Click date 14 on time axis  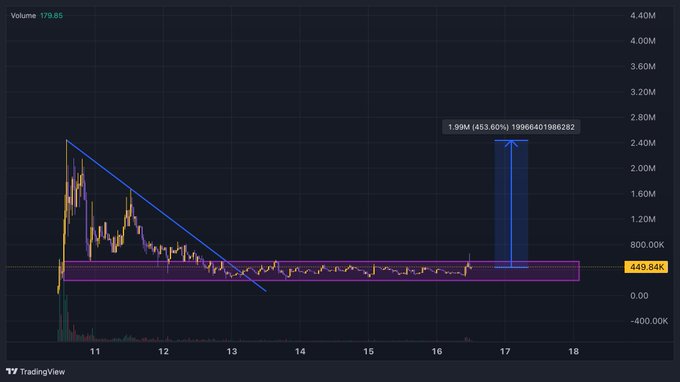tap(300, 351)
